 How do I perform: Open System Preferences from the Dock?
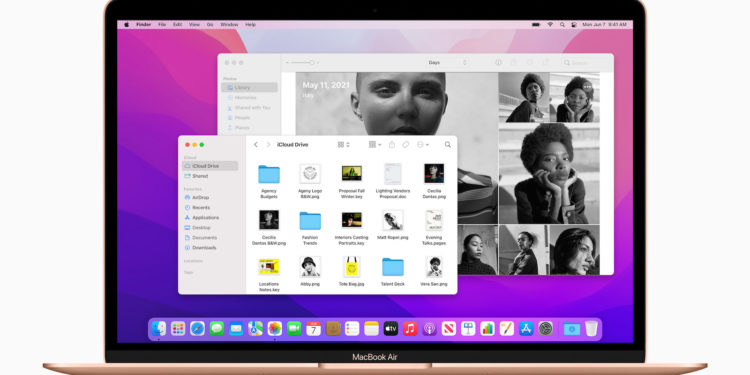[x=545, y=329]
